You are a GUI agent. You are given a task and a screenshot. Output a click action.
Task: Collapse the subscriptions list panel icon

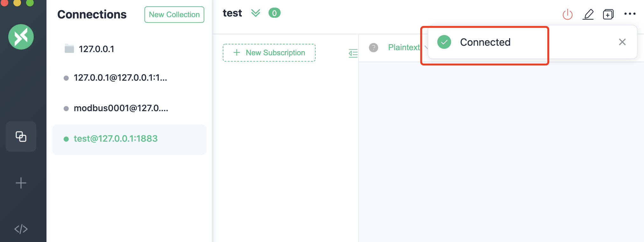[x=353, y=53]
